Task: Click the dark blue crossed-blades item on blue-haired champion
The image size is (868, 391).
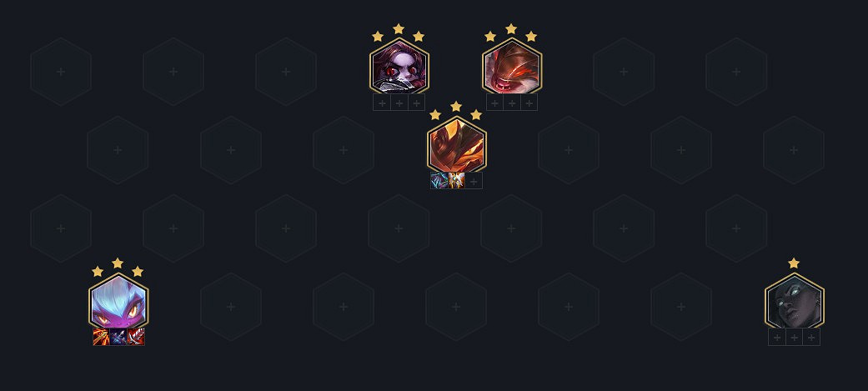Action: pos(118,337)
